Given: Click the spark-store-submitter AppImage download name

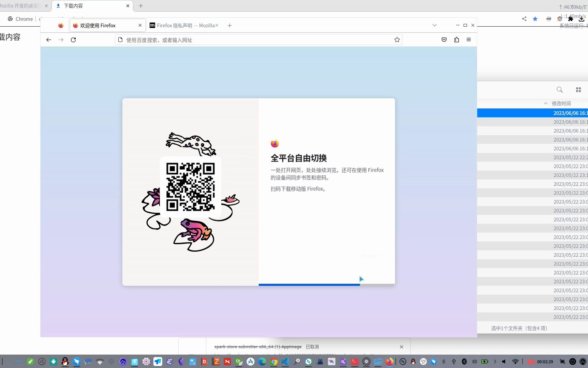Looking at the screenshot, I should [x=258, y=347].
